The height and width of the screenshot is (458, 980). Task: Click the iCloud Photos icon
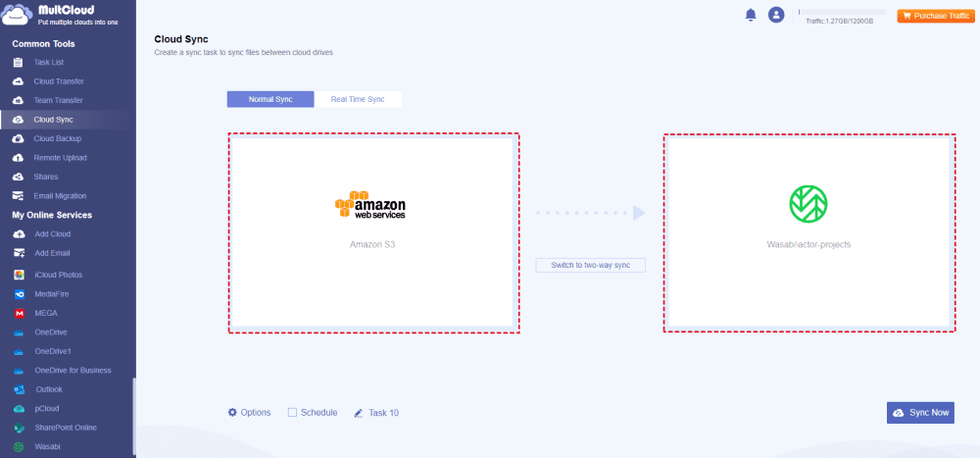coord(20,275)
